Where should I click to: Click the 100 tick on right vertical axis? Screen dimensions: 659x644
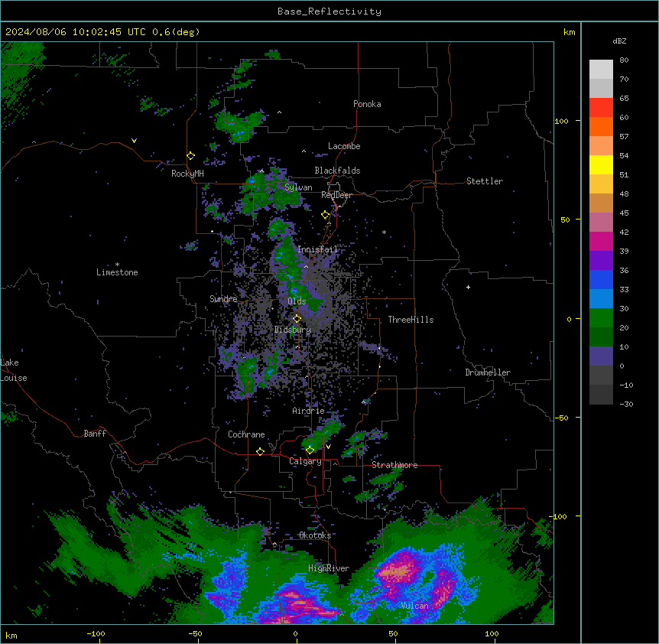pos(561,121)
